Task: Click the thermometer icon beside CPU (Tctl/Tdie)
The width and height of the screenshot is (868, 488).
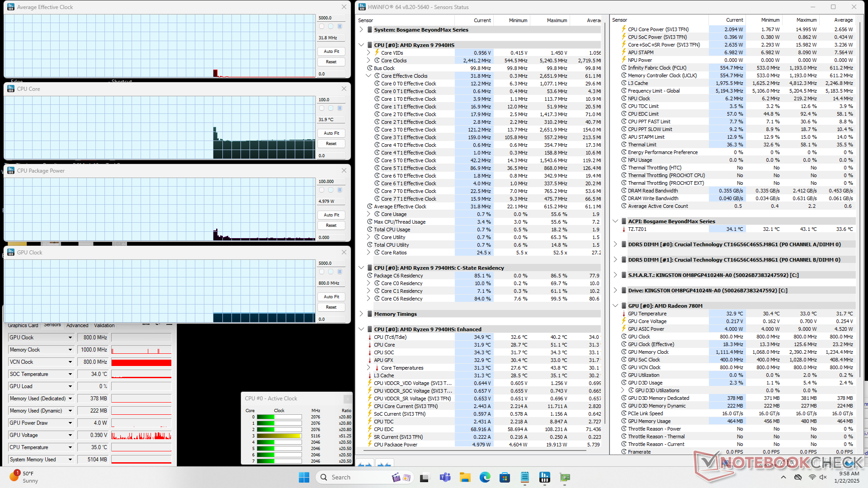Action: point(369,337)
